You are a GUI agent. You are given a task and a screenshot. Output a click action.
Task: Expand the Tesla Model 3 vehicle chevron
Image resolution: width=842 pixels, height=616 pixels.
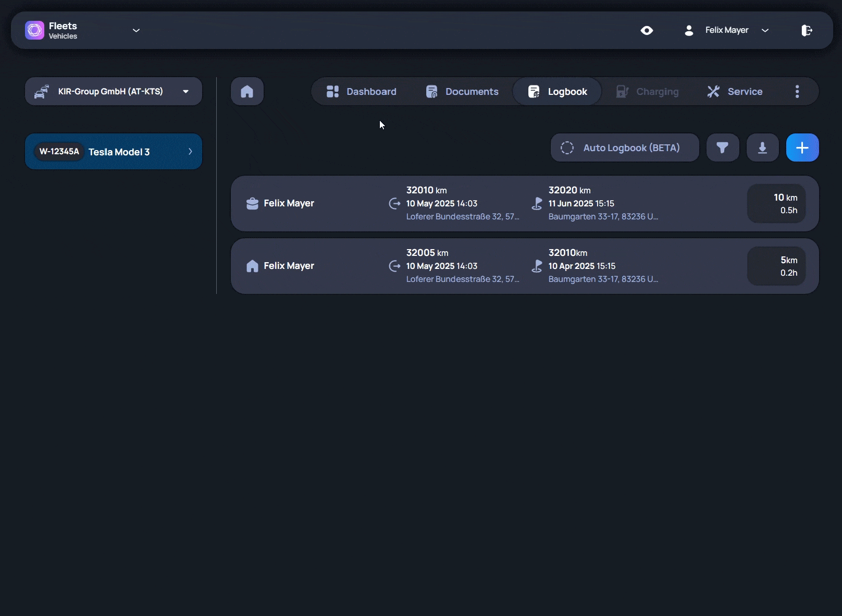coord(190,152)
